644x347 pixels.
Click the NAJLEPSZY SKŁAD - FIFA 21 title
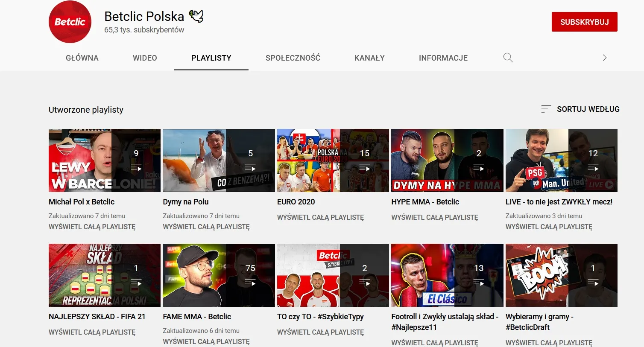(97, 317)
